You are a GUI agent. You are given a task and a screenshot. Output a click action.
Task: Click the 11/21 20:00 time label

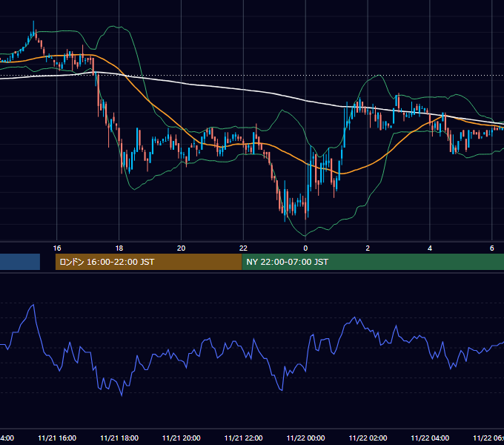click(x=182, y=438)
